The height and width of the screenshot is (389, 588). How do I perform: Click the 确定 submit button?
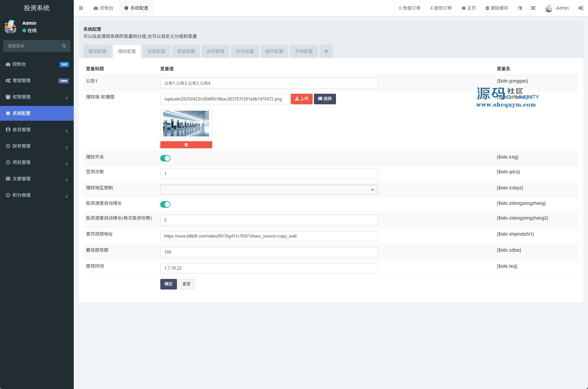click(168, 284)
